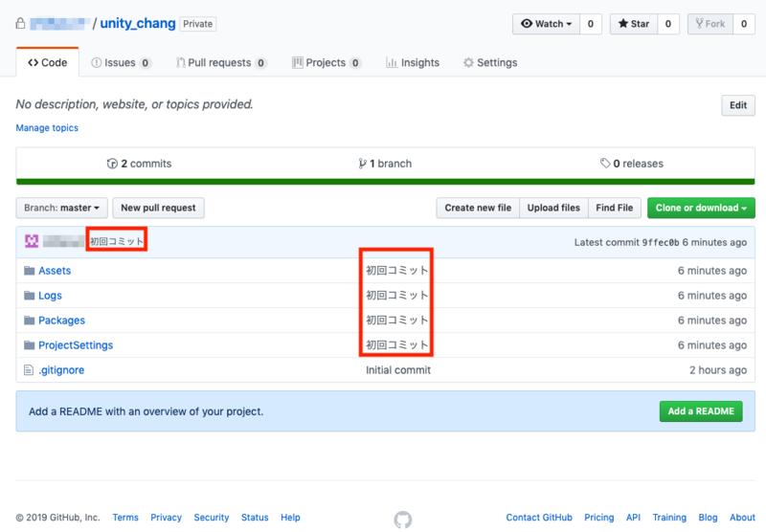
Task: Open the ProjectSettings folder icon
Action: pos(30,345)
